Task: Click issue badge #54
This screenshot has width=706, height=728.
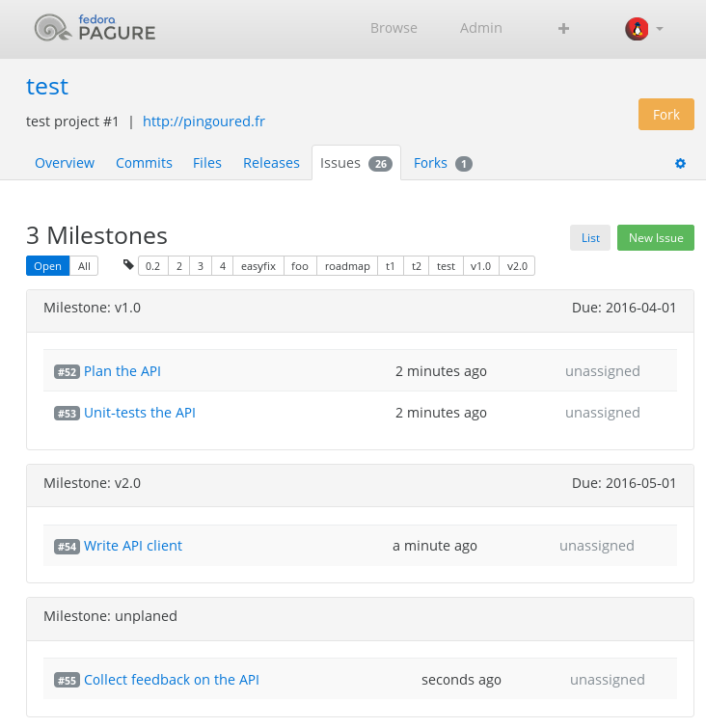Action: tap(67, 547)
